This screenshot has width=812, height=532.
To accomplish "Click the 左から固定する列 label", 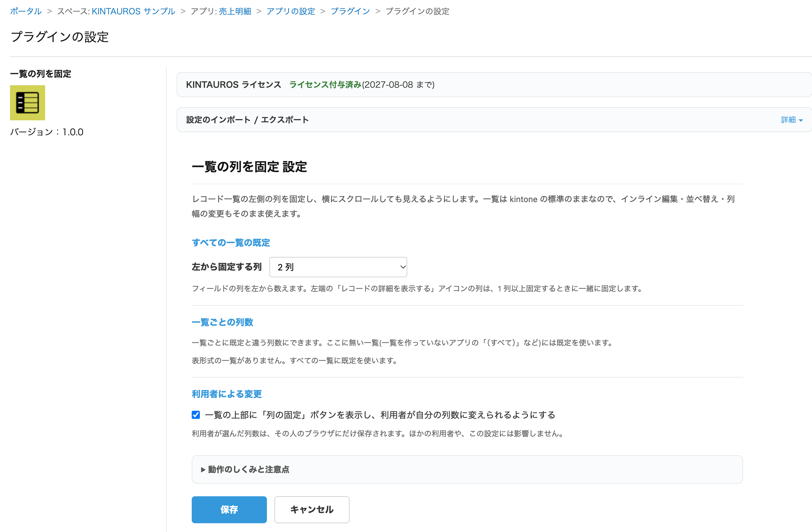I will click(226, 267).
